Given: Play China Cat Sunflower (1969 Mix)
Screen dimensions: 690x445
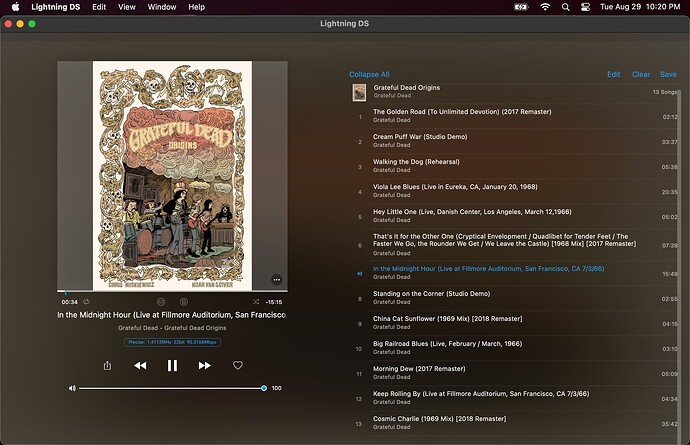Looking at the screenshot, I should (515, 323).
